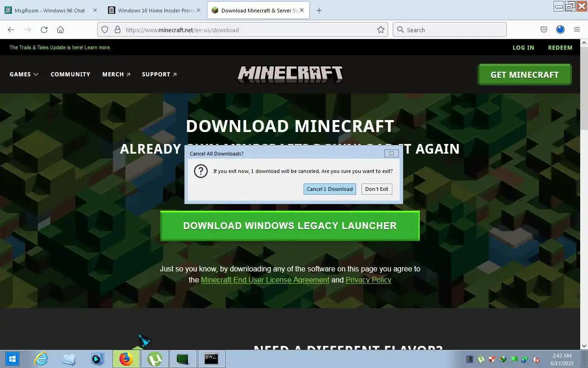Open uTorrent from the taskbar
588x368 pixels.
154,359
